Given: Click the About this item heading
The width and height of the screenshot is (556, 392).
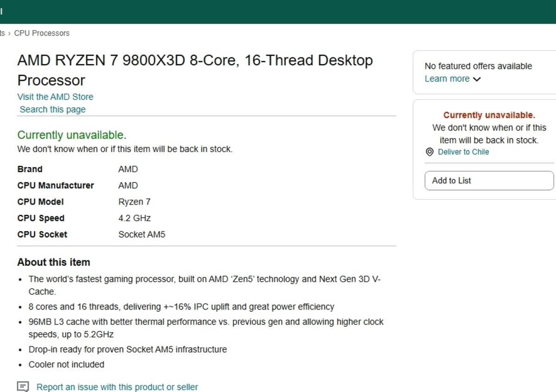Looking at the screenshot, I should pos(54,262).
